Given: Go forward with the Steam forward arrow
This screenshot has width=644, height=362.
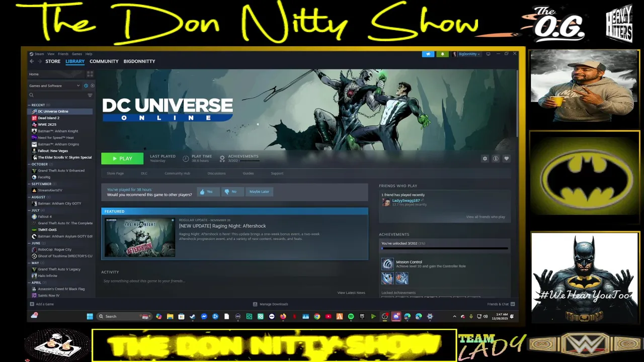Looking at the screenshot, I should point(39,61).
